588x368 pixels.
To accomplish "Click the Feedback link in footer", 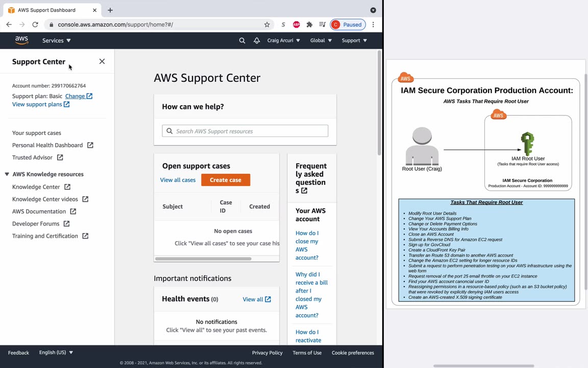I will click(x=18, y=353).
